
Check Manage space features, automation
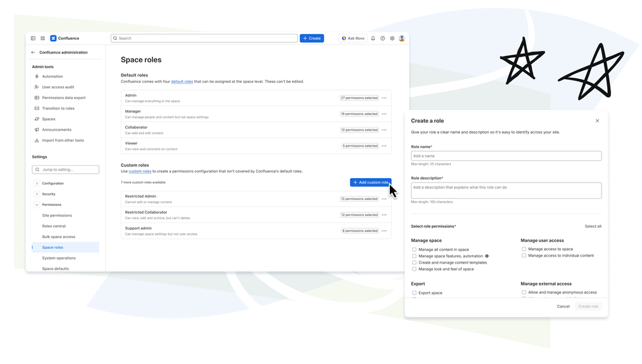[414, 257]
